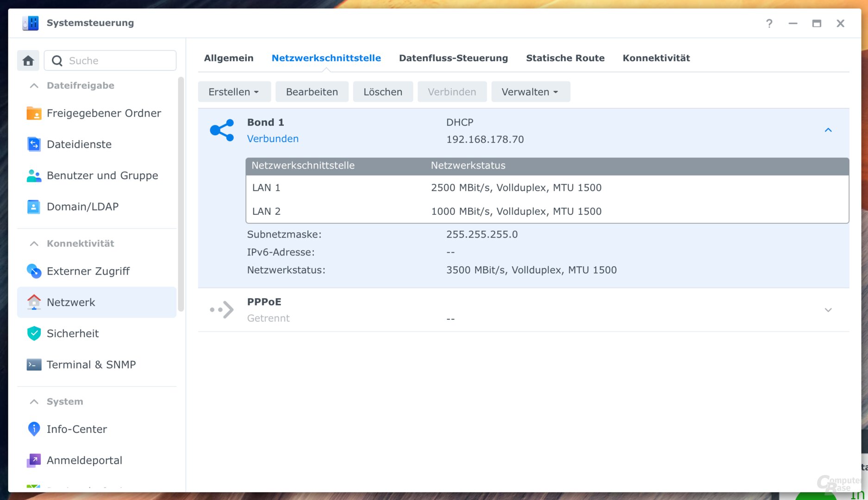Screen dimensions: 868x500
Task: Expand the PPPoE section chevron
Action: pyautogui.click(x=827, y=310)
